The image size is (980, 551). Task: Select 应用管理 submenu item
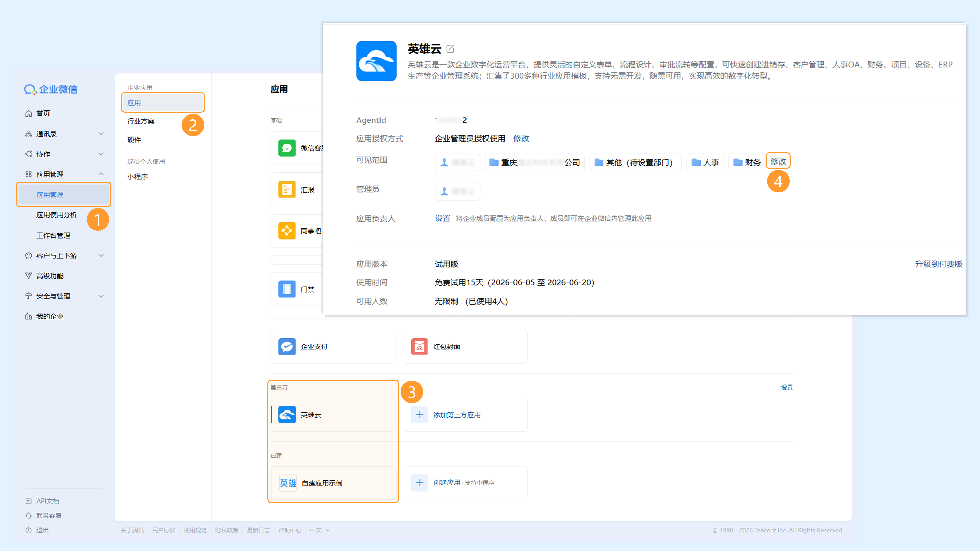[x=64, y=195]
